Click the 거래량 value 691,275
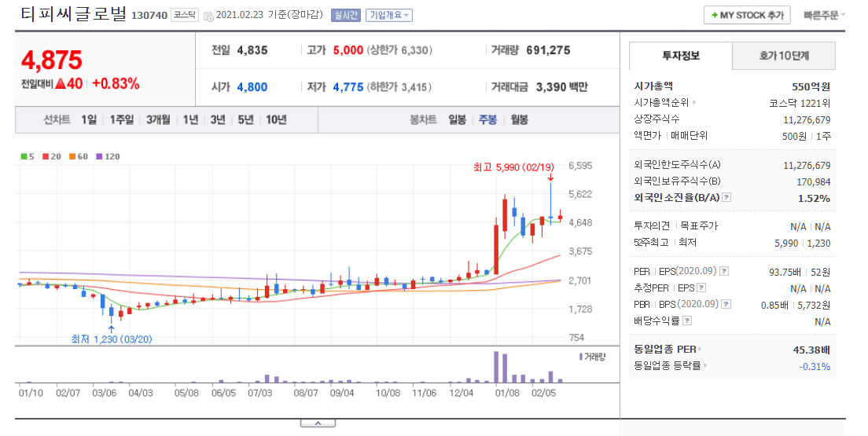The image size is (868, 436). (548, 50)
